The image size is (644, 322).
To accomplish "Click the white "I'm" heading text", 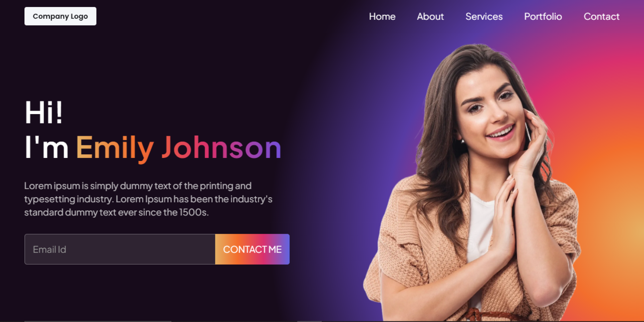I will [47, 147].
